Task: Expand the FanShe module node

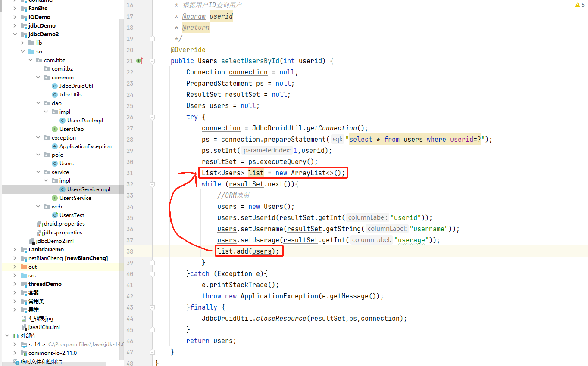Action: point(15,9)
